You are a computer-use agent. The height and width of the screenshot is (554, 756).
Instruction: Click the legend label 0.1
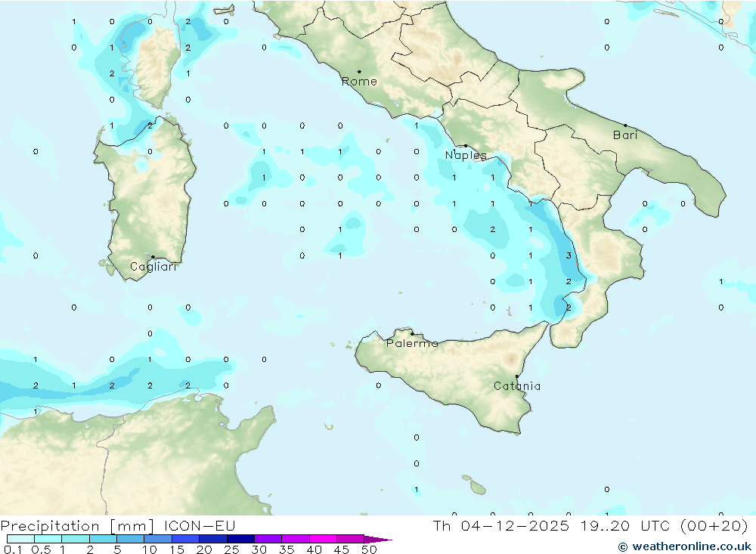tap(13, 549)
